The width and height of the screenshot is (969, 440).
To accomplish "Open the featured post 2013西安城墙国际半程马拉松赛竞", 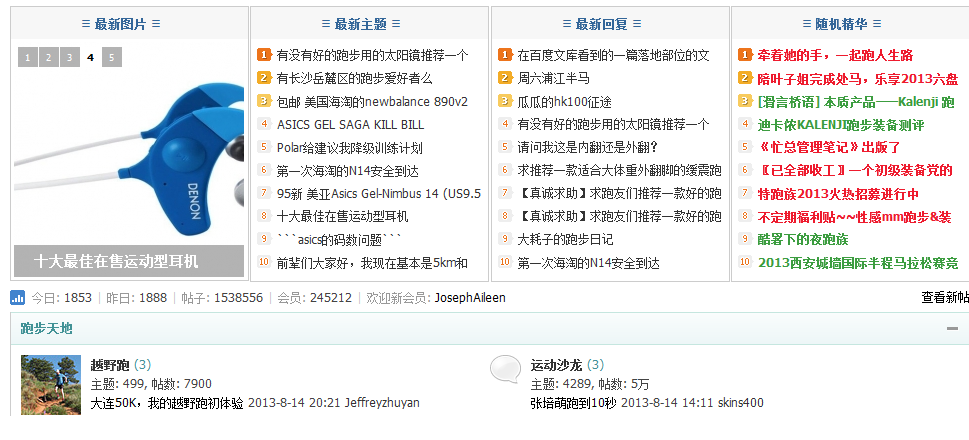I will click(x=858, y=263).
